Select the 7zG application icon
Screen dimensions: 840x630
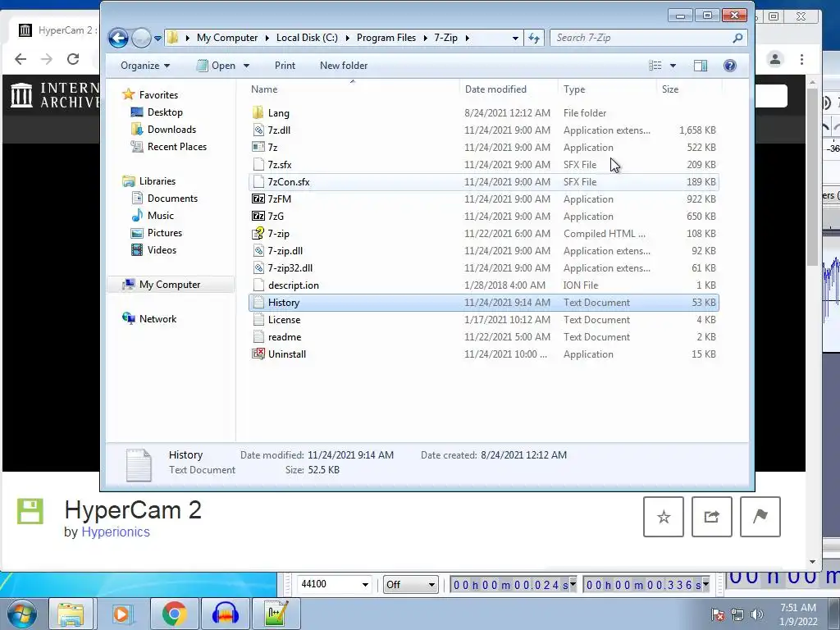258,216
